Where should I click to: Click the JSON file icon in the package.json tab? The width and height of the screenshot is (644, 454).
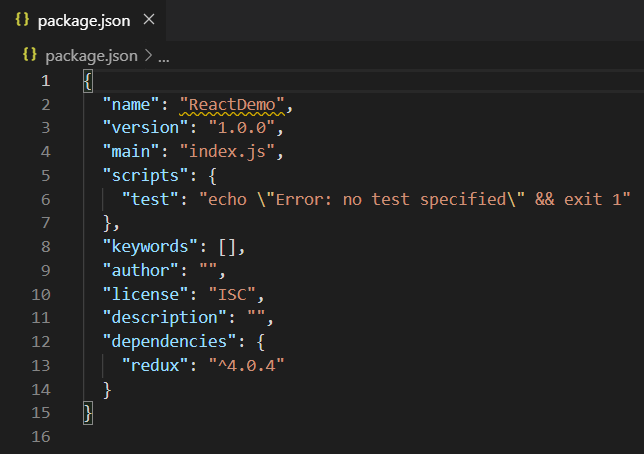tap(22, 21)
